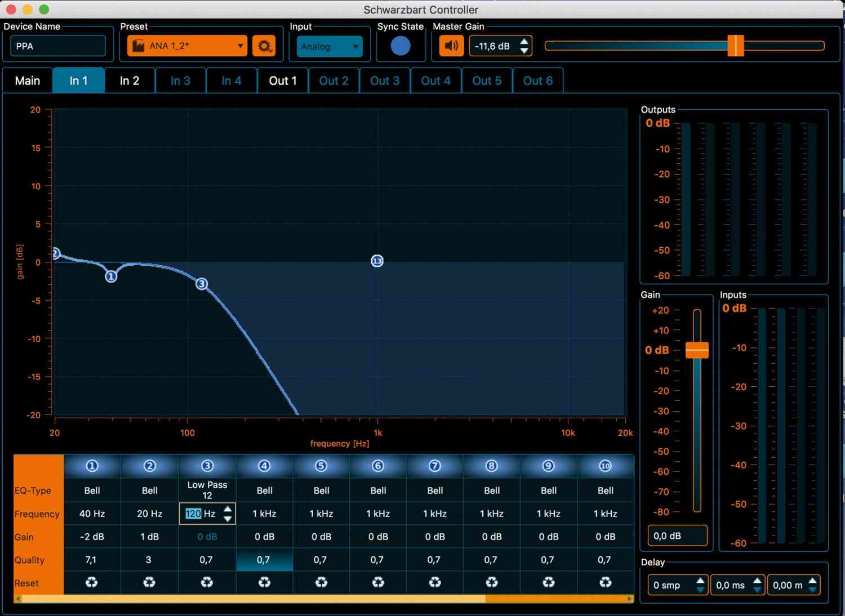Image resolution: width=845 pixels, height=616 pixels.
Task: Reset EQ band 4 with recycle icon
Action: [264, 582]
